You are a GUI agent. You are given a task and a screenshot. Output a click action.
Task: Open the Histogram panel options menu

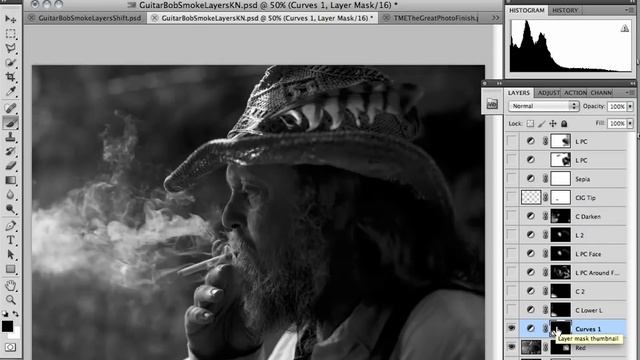(629, 10)
